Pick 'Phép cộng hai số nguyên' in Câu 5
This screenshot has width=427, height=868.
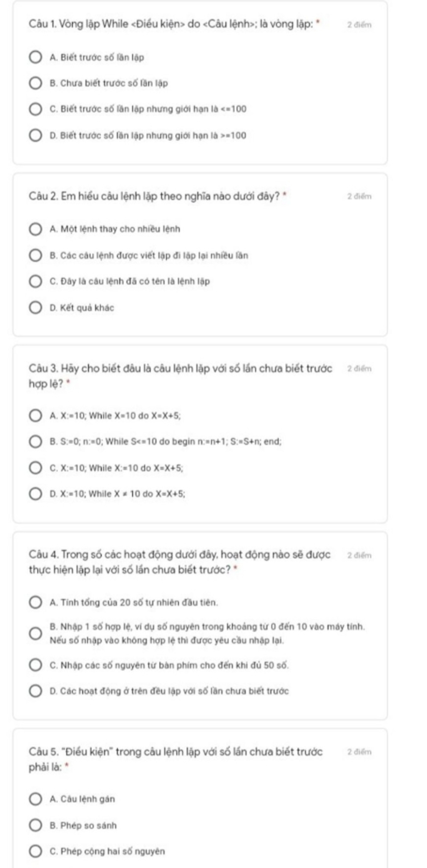click(x=35, y=851)
